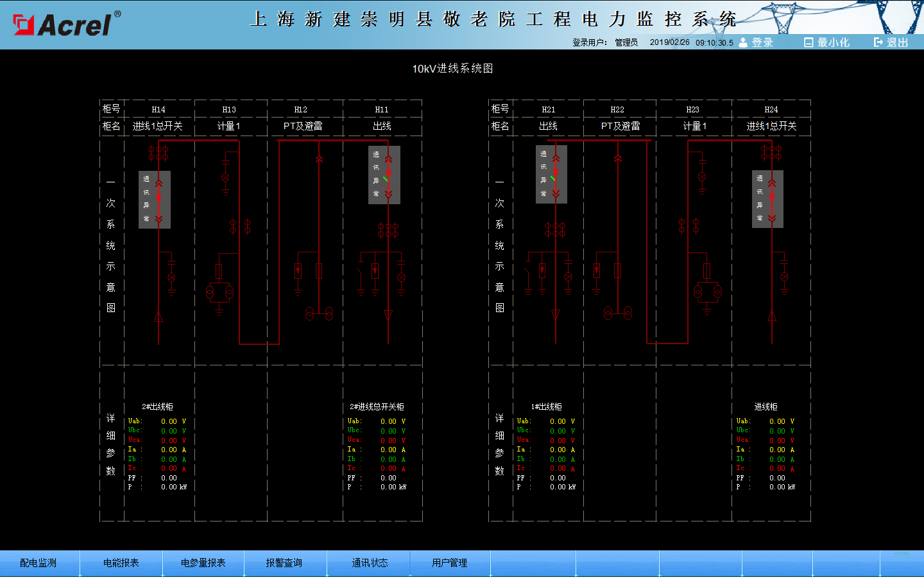Click the 2#出线柜 Uab voltage reading
This screenshot has height=578, width=924.
(x=169, y=422)
